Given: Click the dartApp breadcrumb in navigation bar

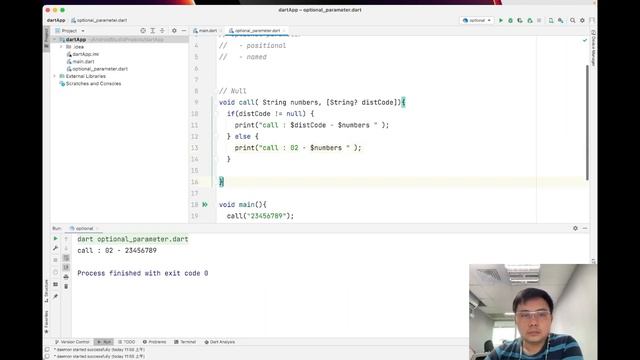Looking at the screenshot, I should point(56,20).
